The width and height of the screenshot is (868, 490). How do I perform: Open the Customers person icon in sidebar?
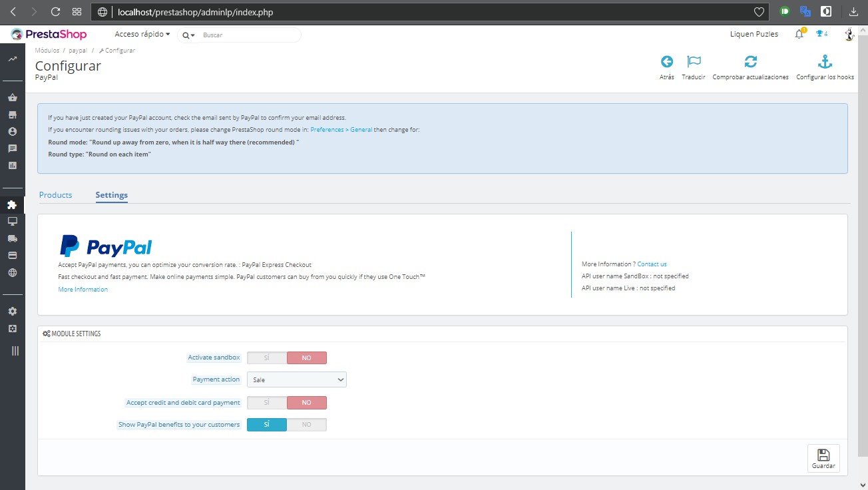[12, 131]
